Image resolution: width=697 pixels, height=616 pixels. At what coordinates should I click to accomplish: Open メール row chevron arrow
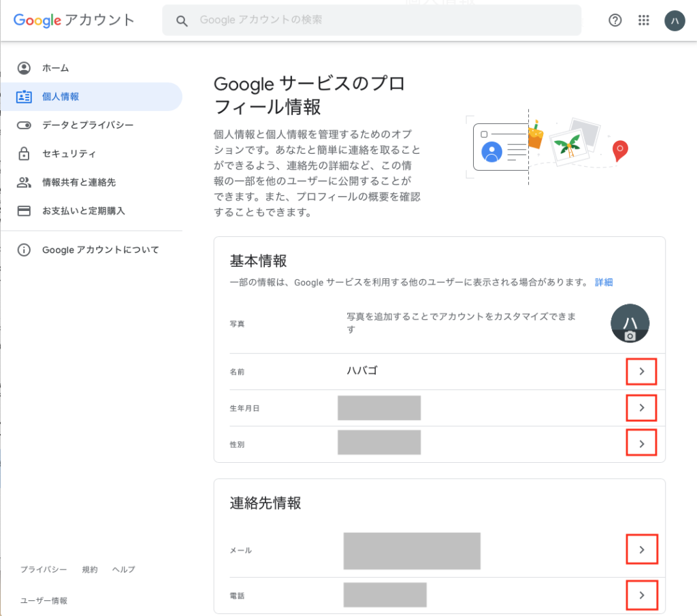(641, 550)
